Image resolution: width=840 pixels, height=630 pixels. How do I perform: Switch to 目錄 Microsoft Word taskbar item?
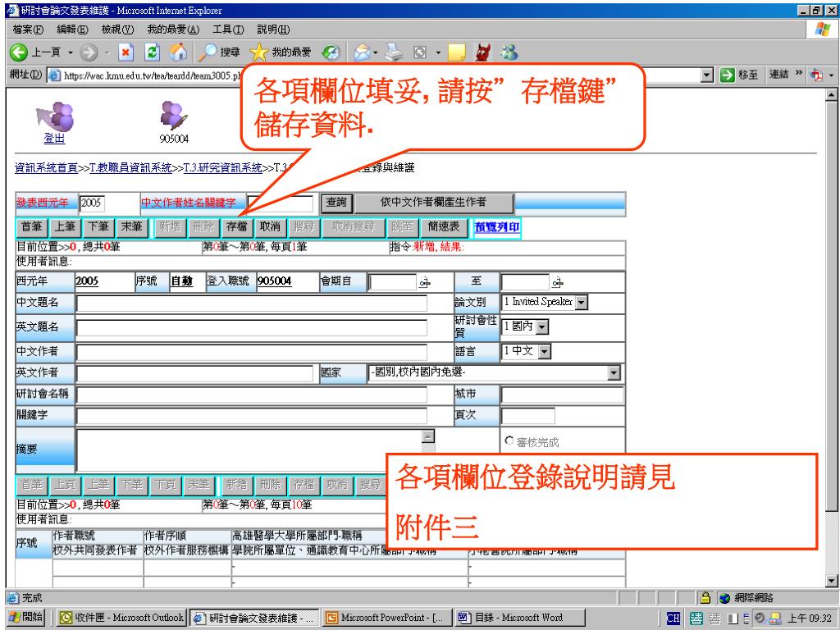coord(518,618)
